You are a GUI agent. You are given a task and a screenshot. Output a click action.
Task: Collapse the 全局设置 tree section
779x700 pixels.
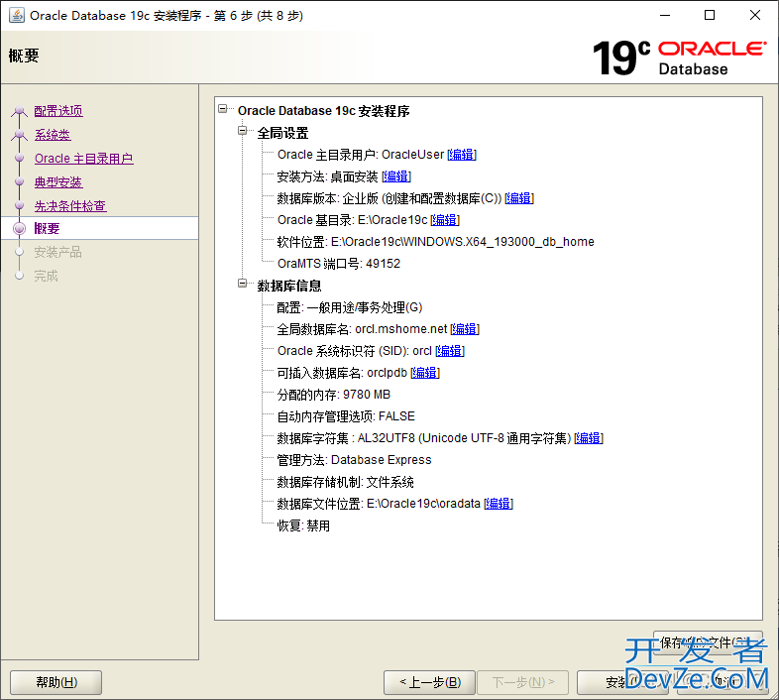243,131
